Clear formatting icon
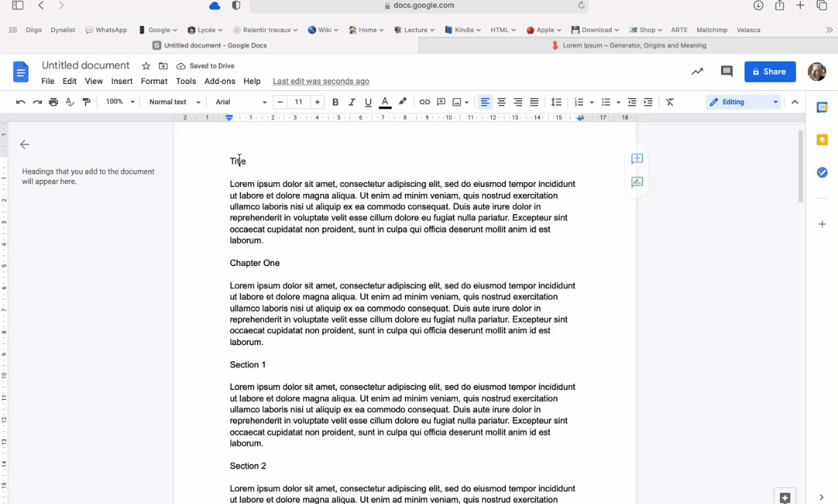Screen dimensions: 838x504 click(x=670, y=102)
